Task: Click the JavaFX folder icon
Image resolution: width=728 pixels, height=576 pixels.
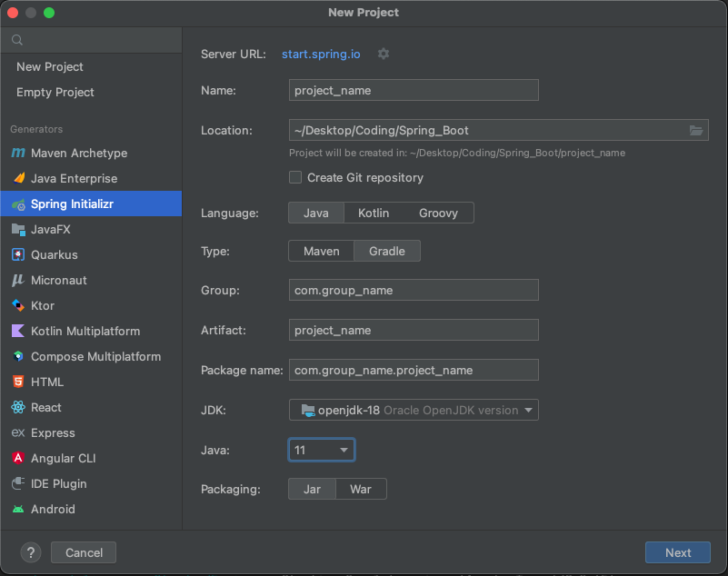Action: 18,229
